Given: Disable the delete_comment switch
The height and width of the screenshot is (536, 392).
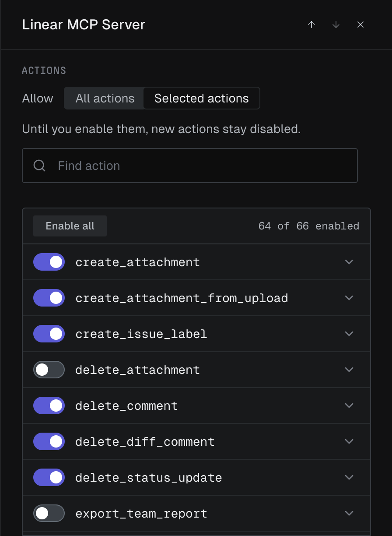Looking at the screenshot, I should click(x=49, y=406).
